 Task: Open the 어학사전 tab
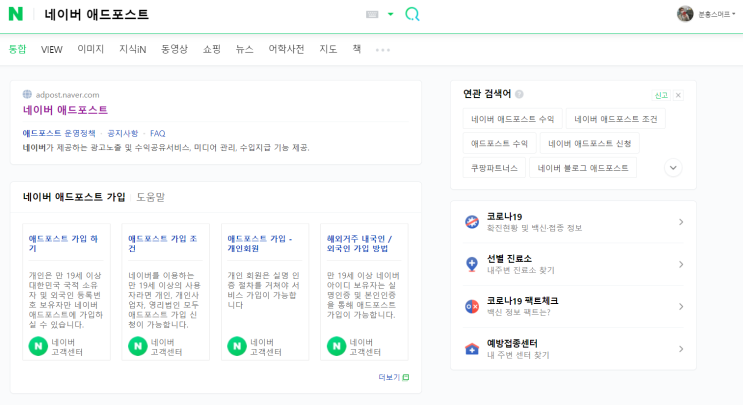tap(286, 49)
